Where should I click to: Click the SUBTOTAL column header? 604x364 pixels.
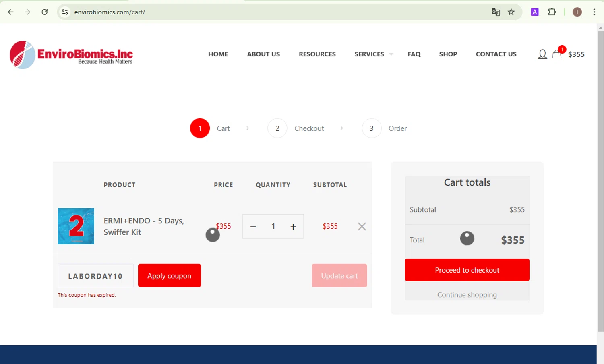point(330,185)
